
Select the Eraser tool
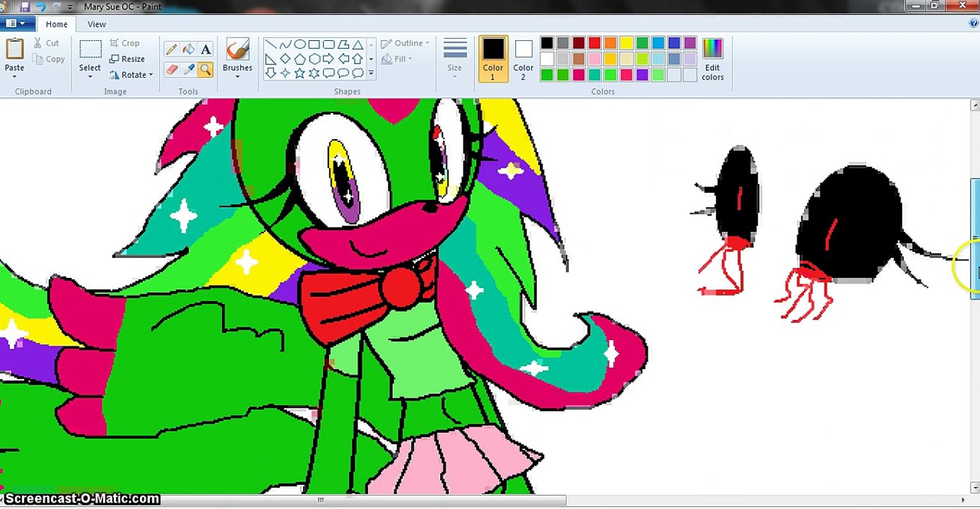tap(171, 69)
